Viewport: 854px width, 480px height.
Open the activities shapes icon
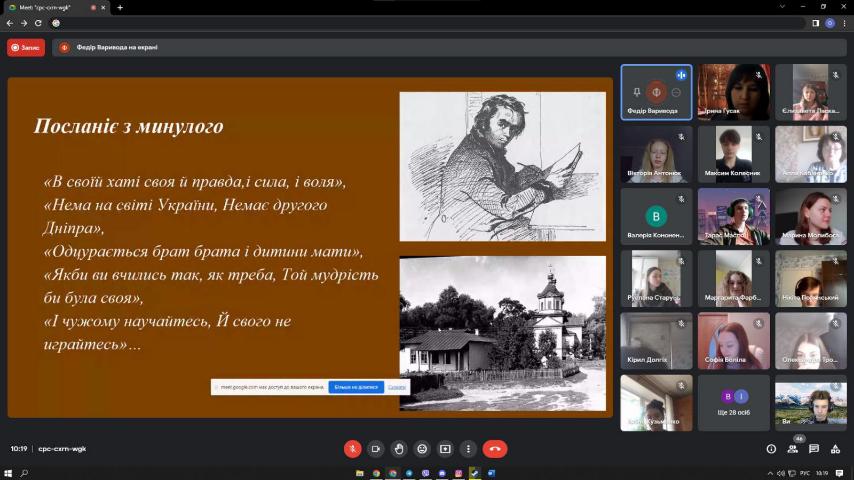pos(835,449)
